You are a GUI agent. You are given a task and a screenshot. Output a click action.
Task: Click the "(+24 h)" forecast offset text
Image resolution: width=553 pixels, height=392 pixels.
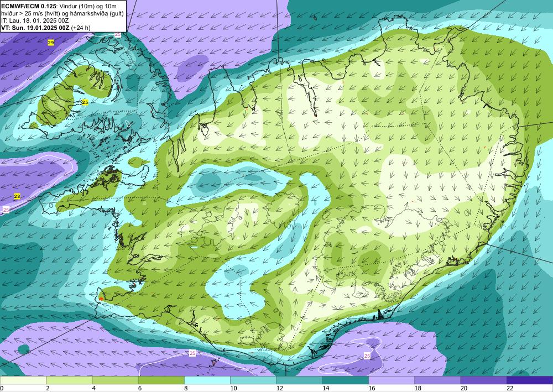pos(81,28)
